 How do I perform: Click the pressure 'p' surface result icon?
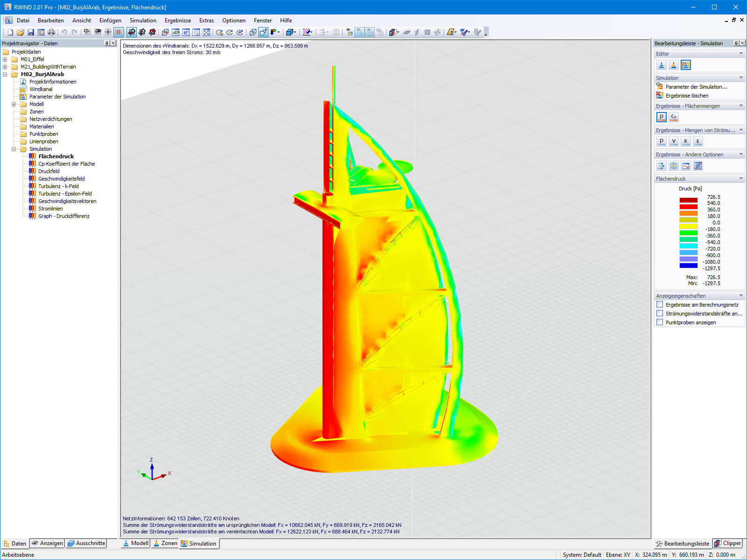click(662, 117)
